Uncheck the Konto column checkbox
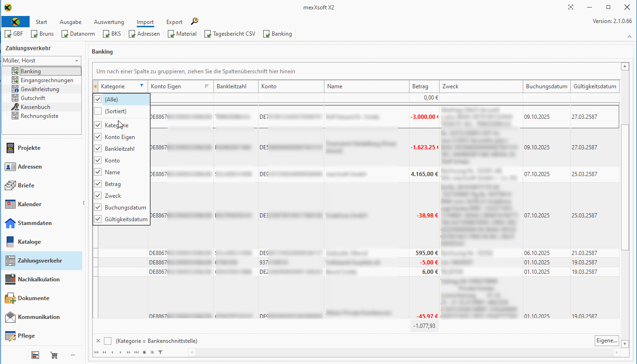The image size is (637, 364). 98,161
